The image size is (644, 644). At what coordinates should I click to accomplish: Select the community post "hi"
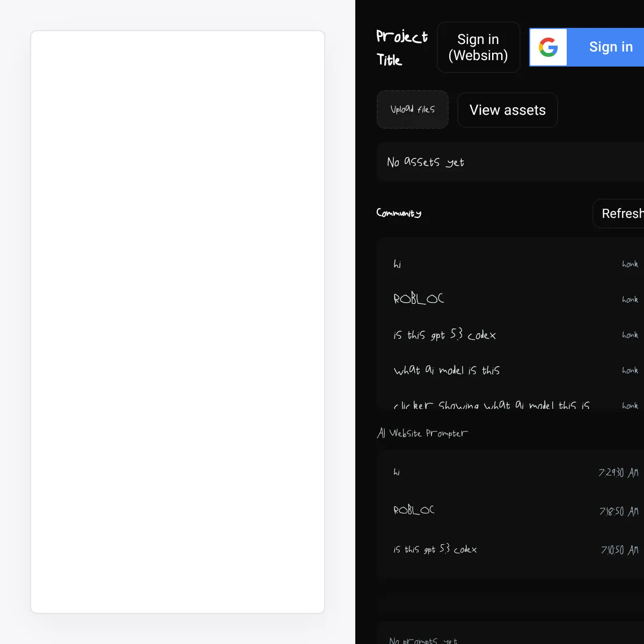(x=398, y=264)
